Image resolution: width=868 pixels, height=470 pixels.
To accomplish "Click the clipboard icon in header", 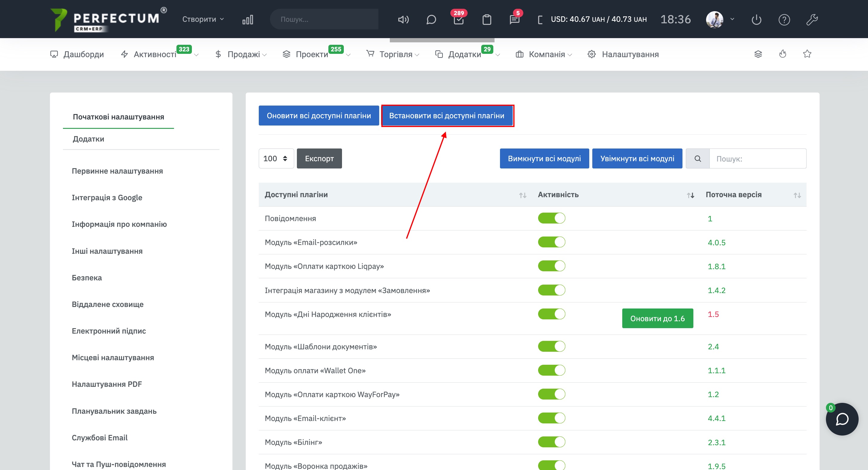I will click(x=487, y=20).
